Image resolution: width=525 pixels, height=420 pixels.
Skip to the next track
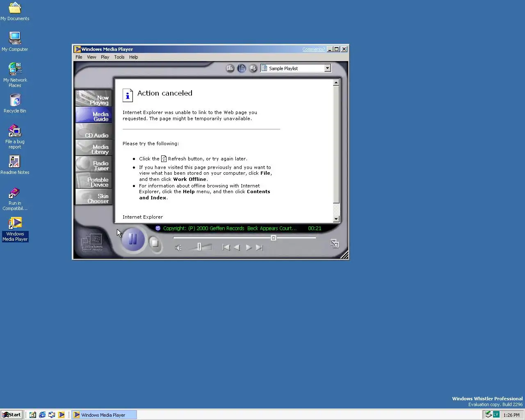259,247
